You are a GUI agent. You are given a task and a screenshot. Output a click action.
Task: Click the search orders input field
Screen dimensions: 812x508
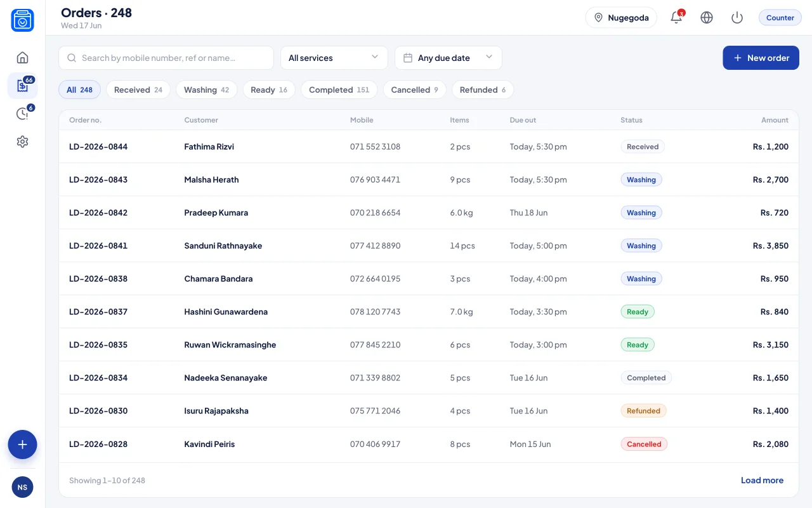tap(166, 58)
